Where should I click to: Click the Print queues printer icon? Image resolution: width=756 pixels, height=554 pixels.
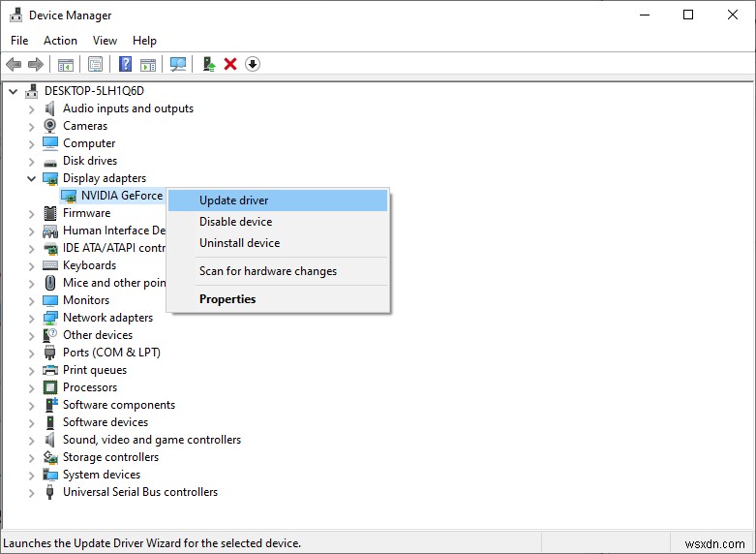[50, 370]
